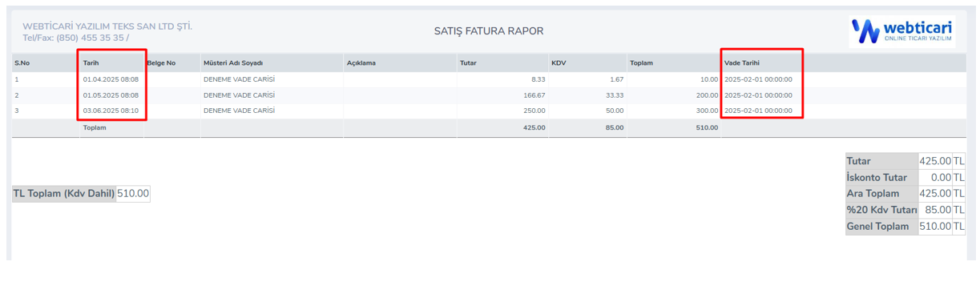Select the date 03.06.2025 08:10 cell
980x302 pixels.
[111, 111]
